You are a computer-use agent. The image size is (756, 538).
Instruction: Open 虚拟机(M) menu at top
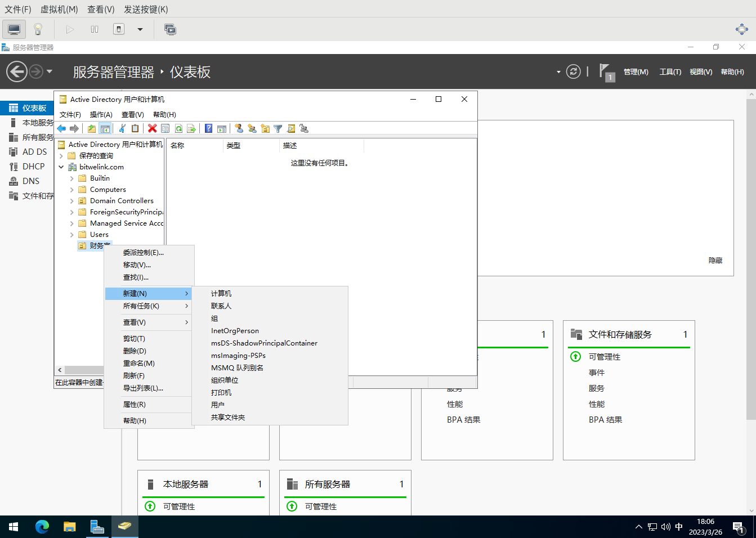pyautogui.click(x=59, y=10)
